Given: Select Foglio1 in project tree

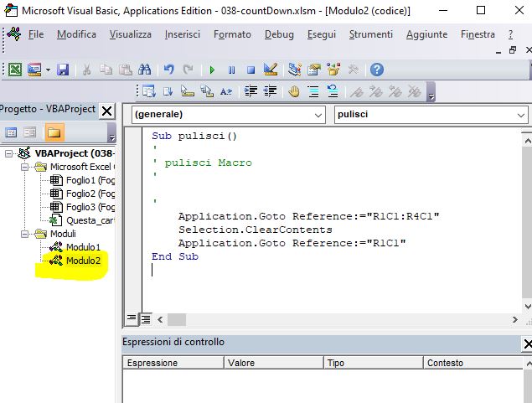Looking at the screenshot, I should [x=82, y=180].
